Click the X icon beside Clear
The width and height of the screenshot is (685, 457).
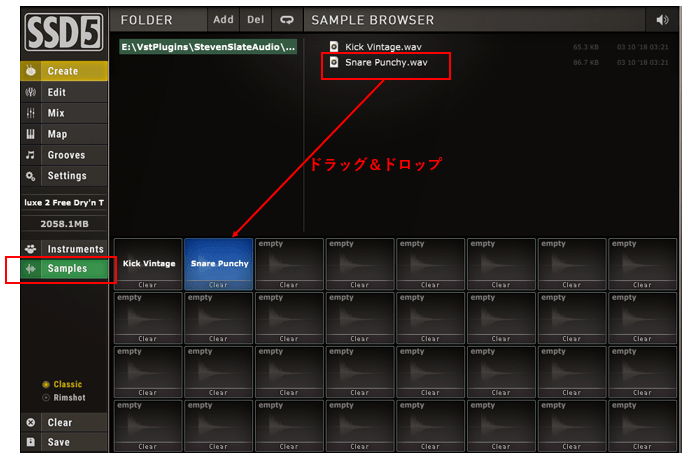coord(31,422)
